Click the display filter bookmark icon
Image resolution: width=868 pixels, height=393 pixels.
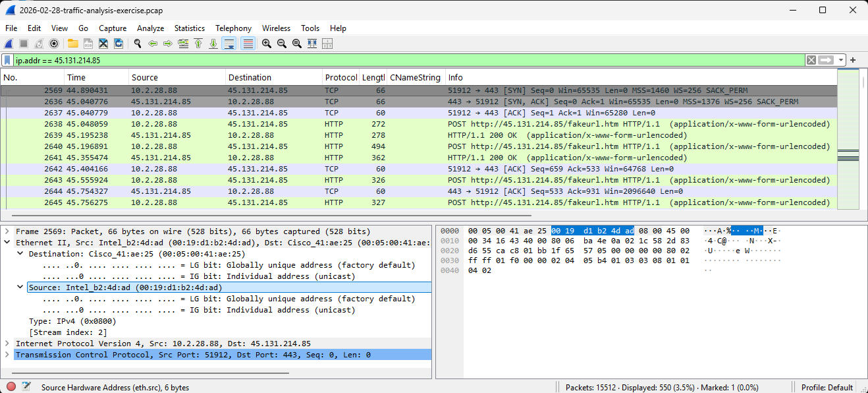[7, 60]
